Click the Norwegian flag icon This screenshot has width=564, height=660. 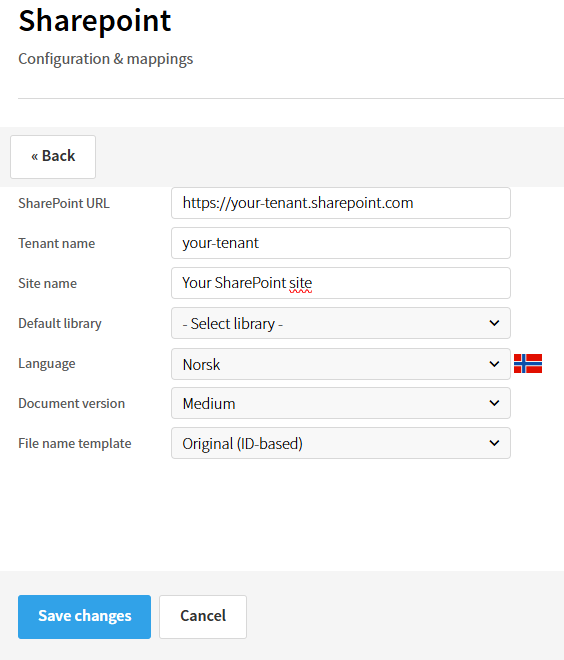pos(528,364)
